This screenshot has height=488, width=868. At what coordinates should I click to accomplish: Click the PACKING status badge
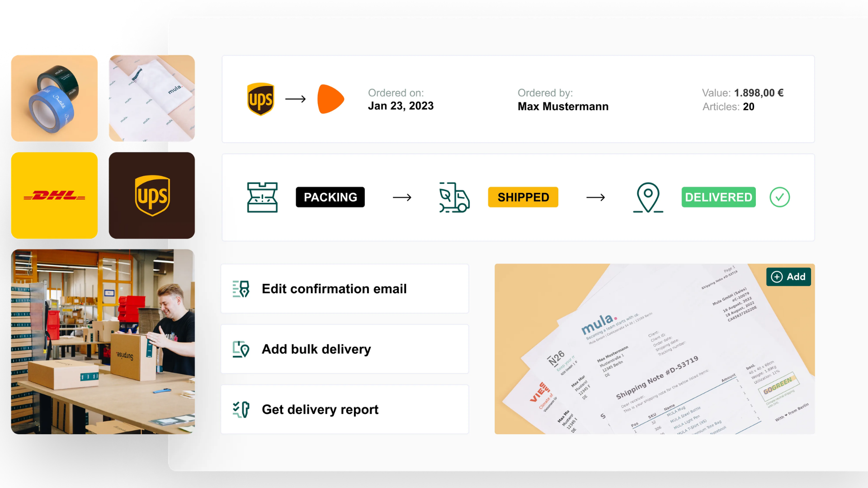pyautogui.click(x=330, y=197)
